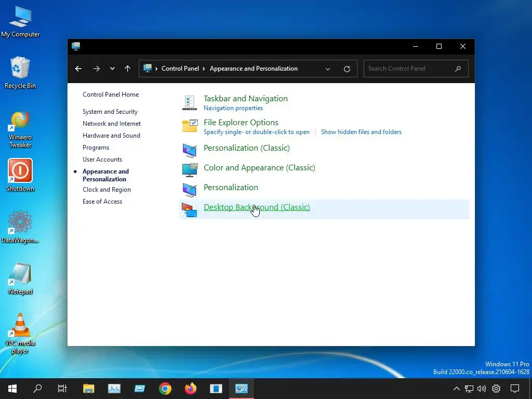The width and height of the screenshot is (532, 399).
Task: Open the network icon in system tray
Action: click(469, 389)
